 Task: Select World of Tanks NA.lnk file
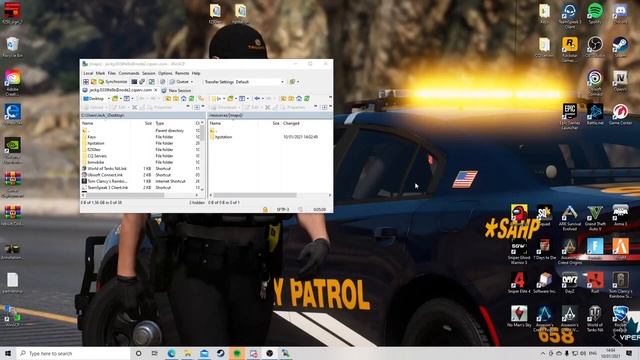140,169
